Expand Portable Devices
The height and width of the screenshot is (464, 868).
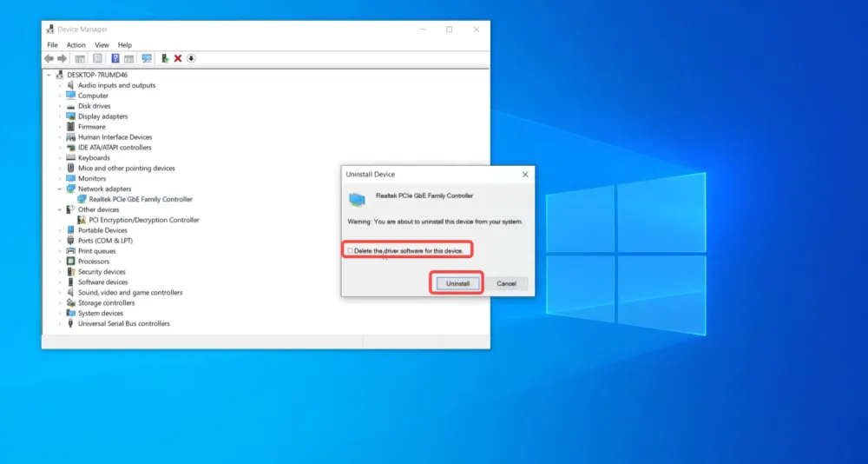tap(60, 230)
